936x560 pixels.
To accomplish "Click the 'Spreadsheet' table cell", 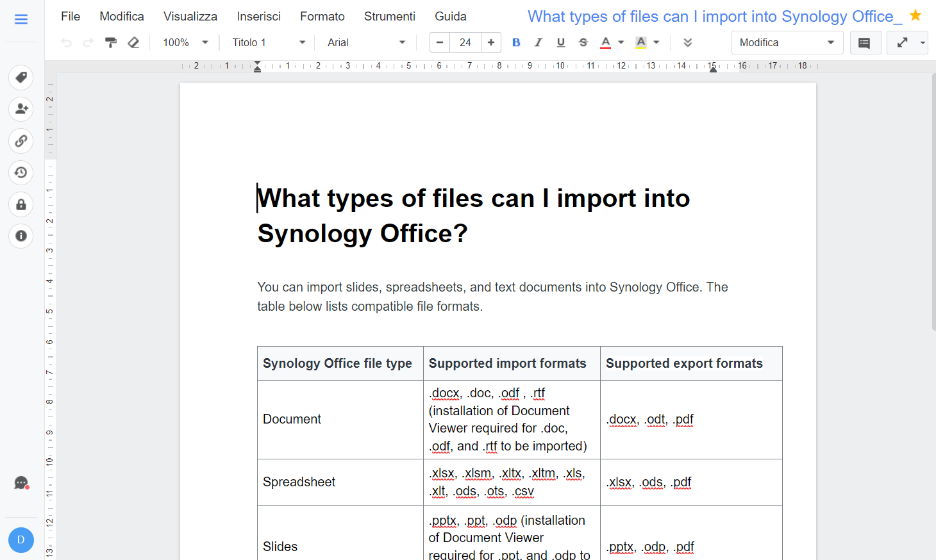I will tap(340, 482).
